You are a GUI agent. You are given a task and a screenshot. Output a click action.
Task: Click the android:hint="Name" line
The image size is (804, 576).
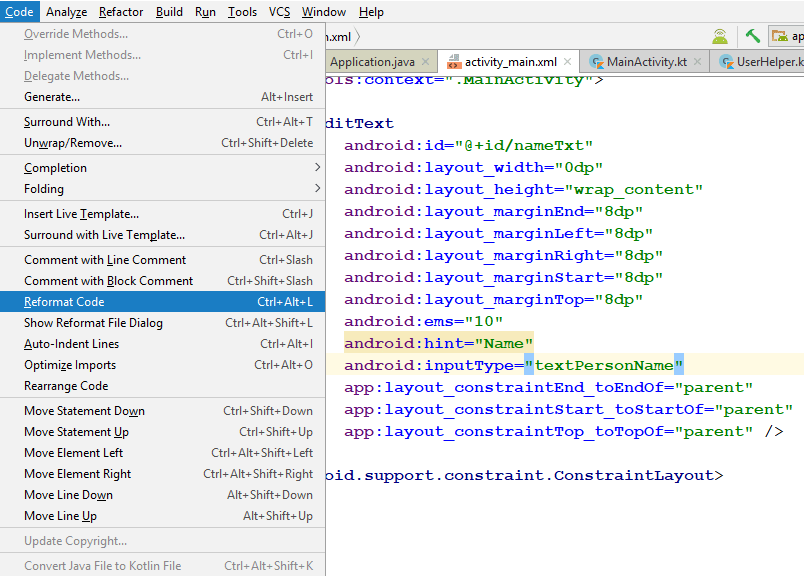click(x=438, y=343)
